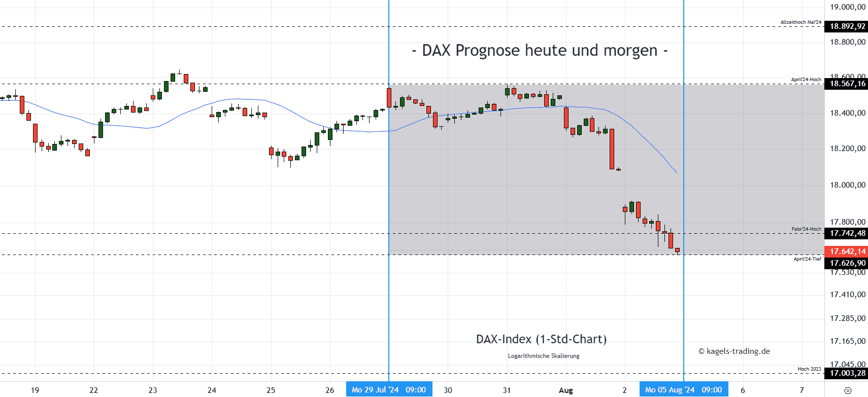Select date 22 on time axis
The height and width of the screenshot is (397, 868).
(93, 390)
